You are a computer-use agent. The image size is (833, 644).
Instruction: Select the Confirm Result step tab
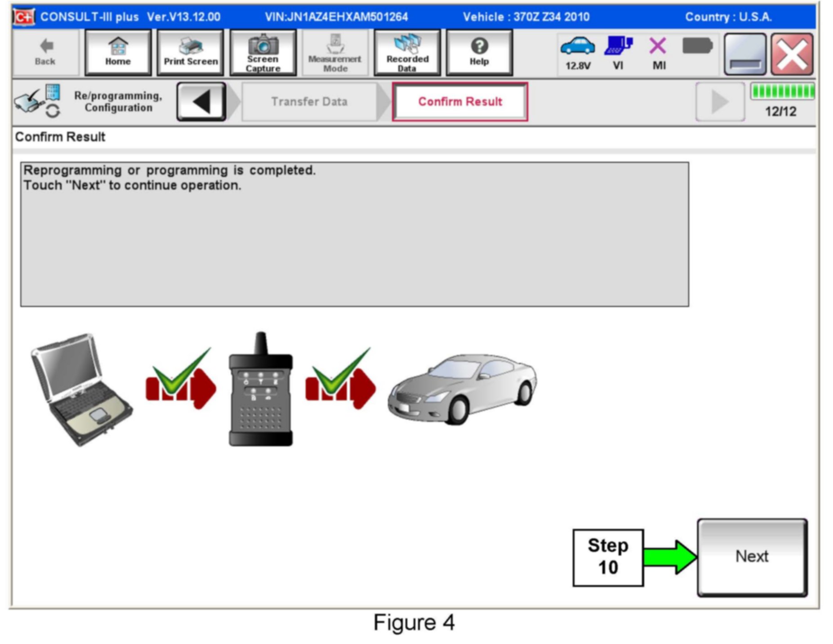tap(460, 102)
